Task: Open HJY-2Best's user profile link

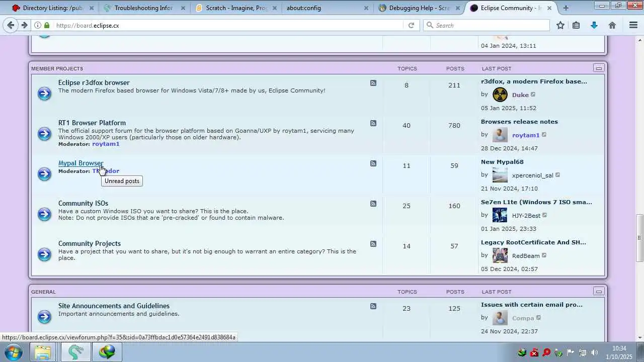Action: (x=526, y=216)
